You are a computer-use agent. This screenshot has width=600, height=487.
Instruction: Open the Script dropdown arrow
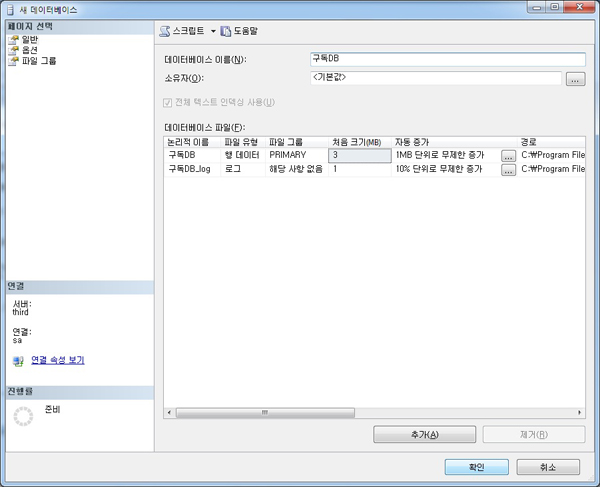tap(213, 31)
